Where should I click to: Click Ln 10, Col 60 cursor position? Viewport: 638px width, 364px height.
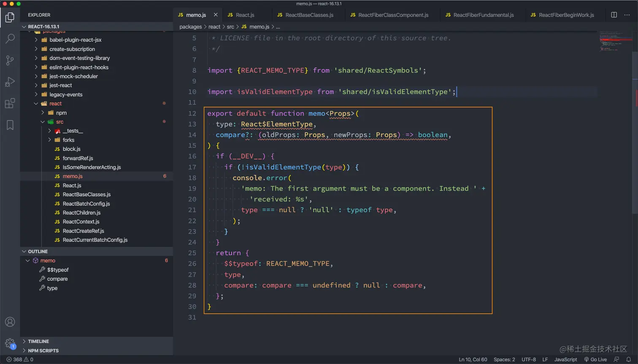click(x=473, y=359)
